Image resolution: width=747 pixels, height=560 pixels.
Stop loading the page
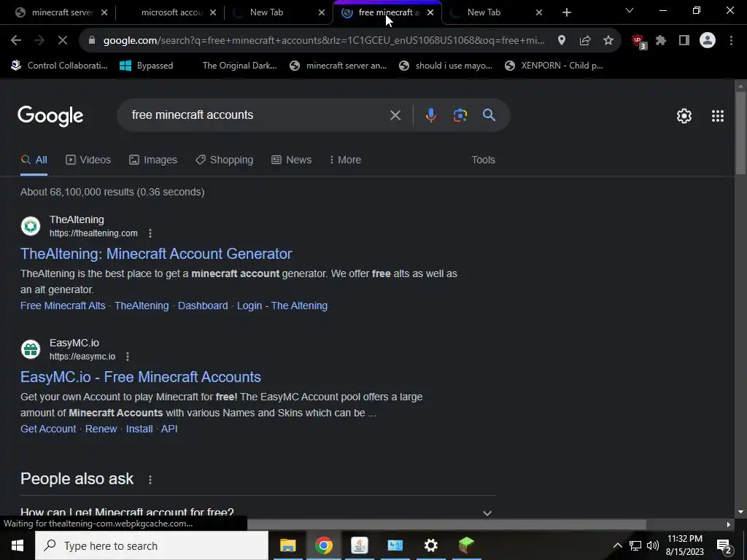click(63, 41)
